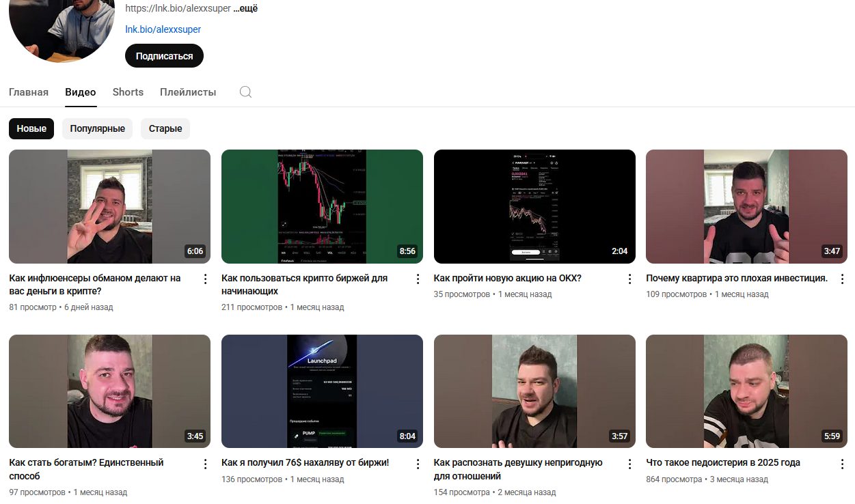Open title "Как распознать девушку непригодную для отношений"
Image resolution: width=855 pixels, height=504 pixels.
click(518, 469)
